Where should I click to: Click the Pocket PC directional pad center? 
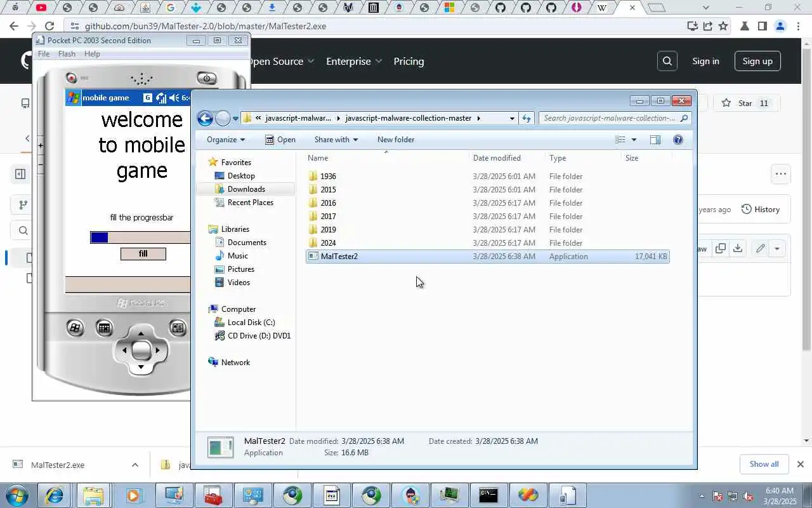(x=141, y=350)
